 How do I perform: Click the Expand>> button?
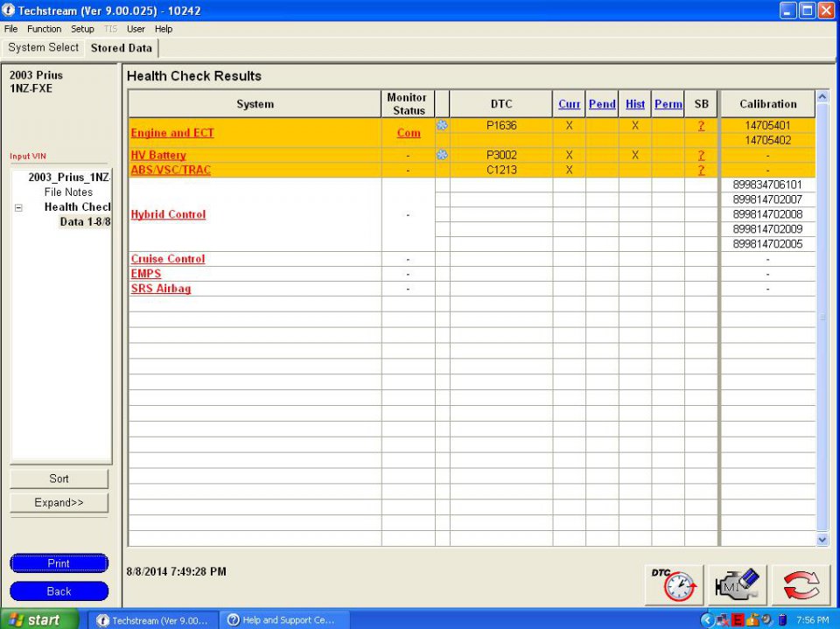(59, 502)
